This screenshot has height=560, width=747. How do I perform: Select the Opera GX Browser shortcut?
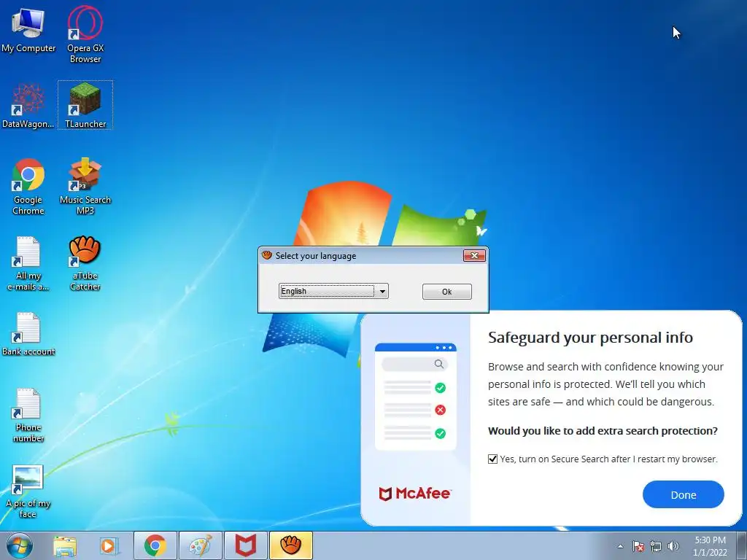coord(85,34)
